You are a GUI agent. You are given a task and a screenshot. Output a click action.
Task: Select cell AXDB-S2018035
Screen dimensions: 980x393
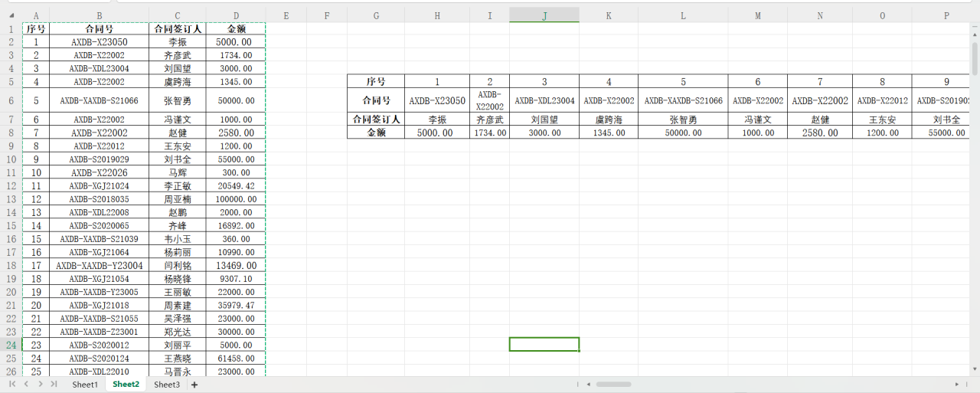point(100,199)
